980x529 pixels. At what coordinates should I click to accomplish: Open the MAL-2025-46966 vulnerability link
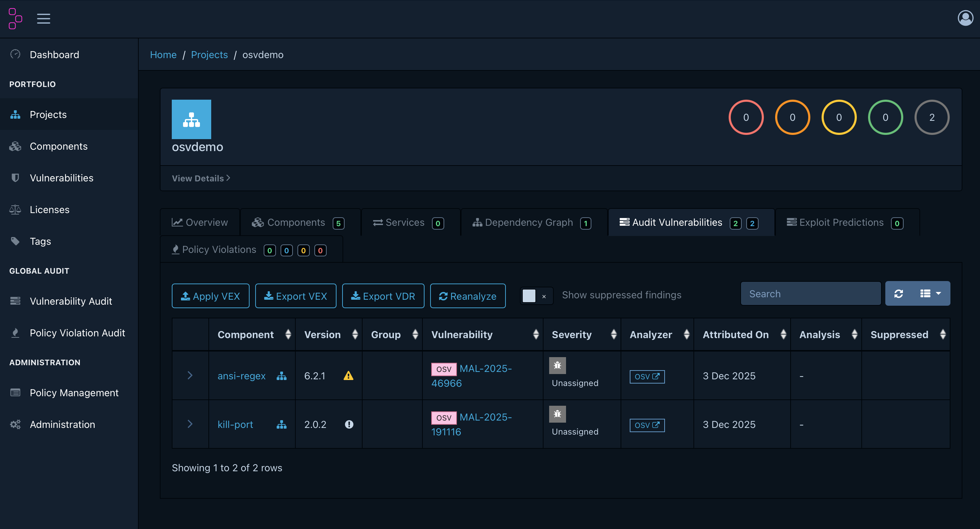[x=485, y=369]
